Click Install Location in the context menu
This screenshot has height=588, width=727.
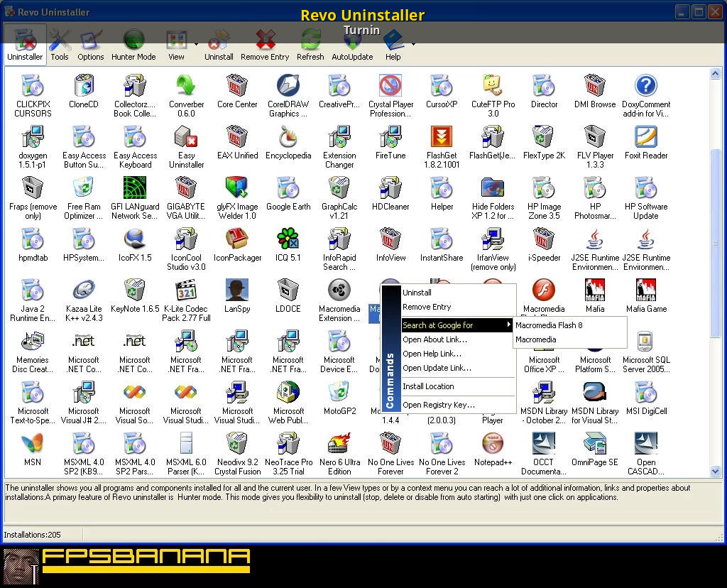coord(428,386)
